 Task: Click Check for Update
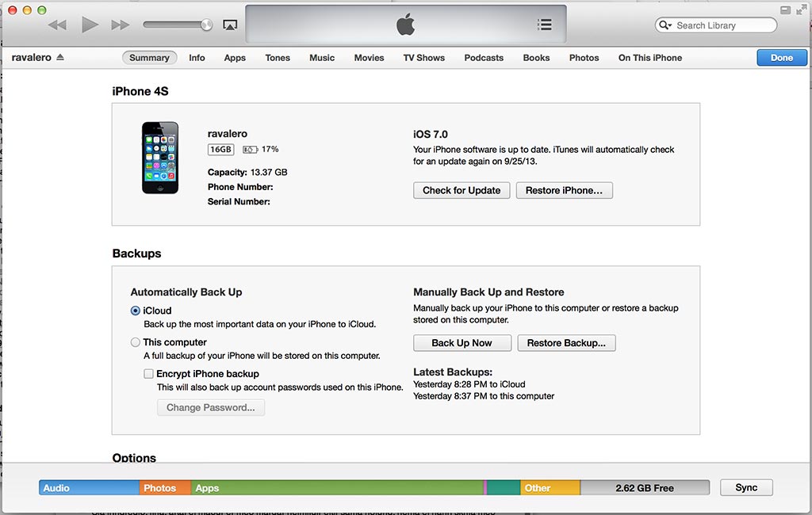point(461,190)
